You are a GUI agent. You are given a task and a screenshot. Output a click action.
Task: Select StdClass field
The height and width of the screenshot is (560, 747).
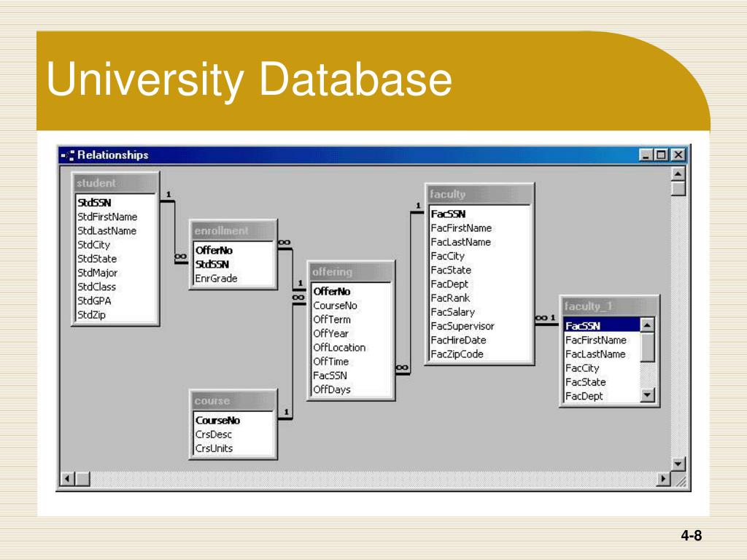96,287
